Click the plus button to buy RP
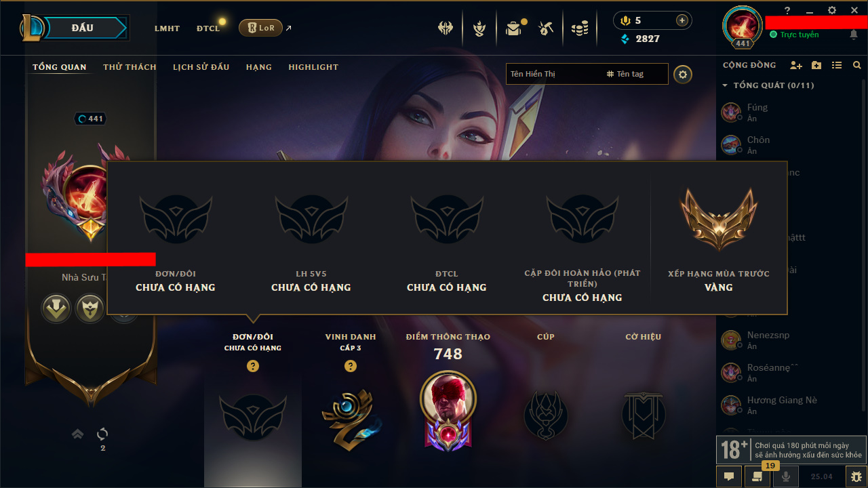The image size is (868, 488). (682, 20)
